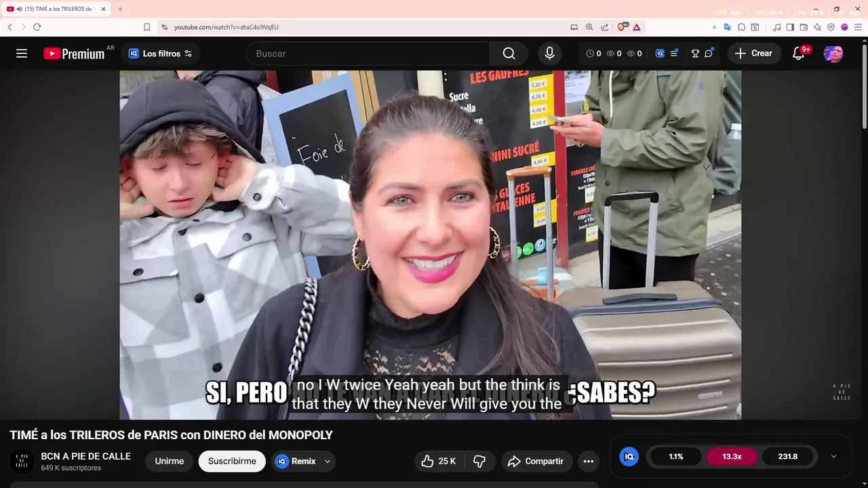Reload the page
Viewport: 868px width, 488px height.
[x=37, y=27]
